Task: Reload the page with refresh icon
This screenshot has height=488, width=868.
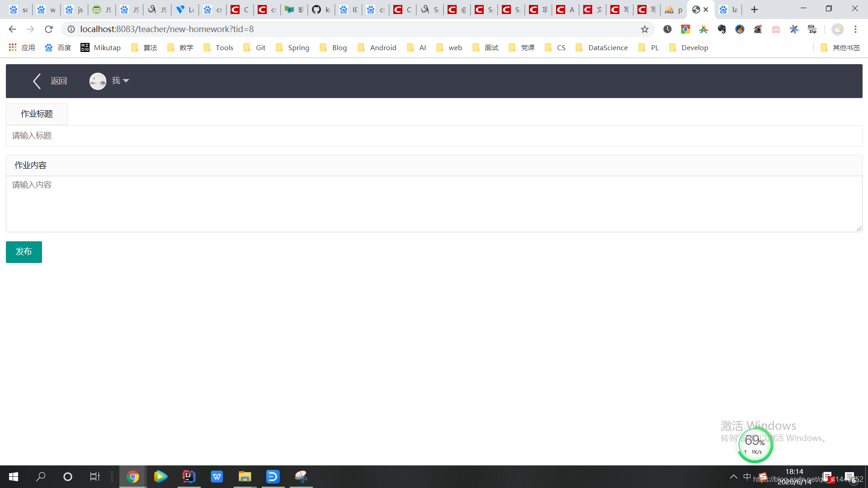Action: [49, 29]
